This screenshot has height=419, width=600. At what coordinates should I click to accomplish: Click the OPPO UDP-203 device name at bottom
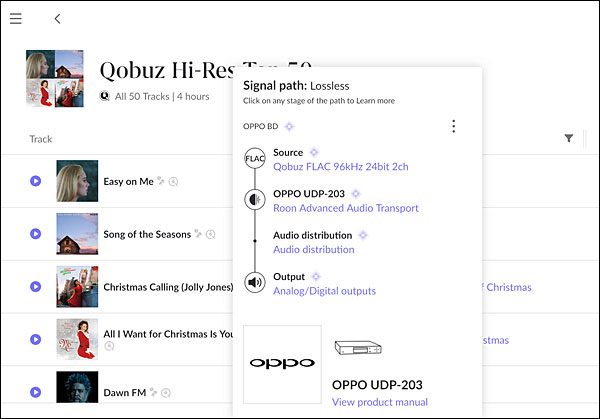[377, 385]
